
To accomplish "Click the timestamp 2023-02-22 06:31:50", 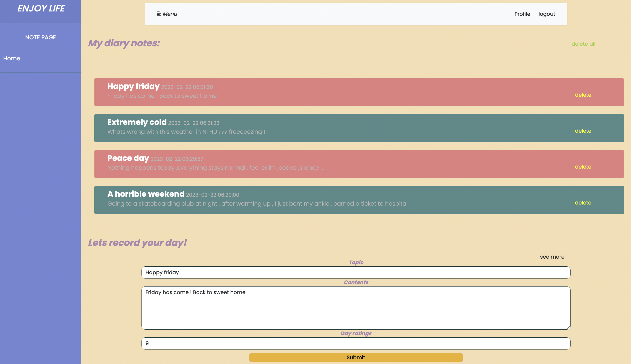I will click(x=187, y=87).
